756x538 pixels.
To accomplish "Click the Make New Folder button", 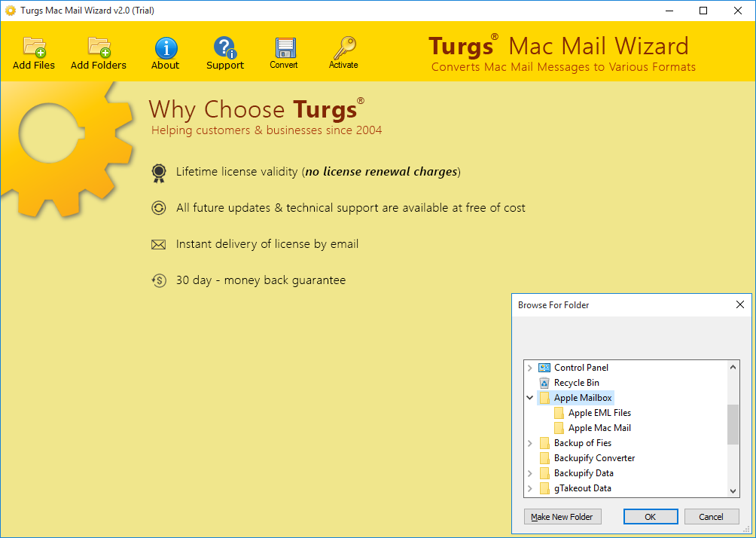I will (x=562, y=517).
